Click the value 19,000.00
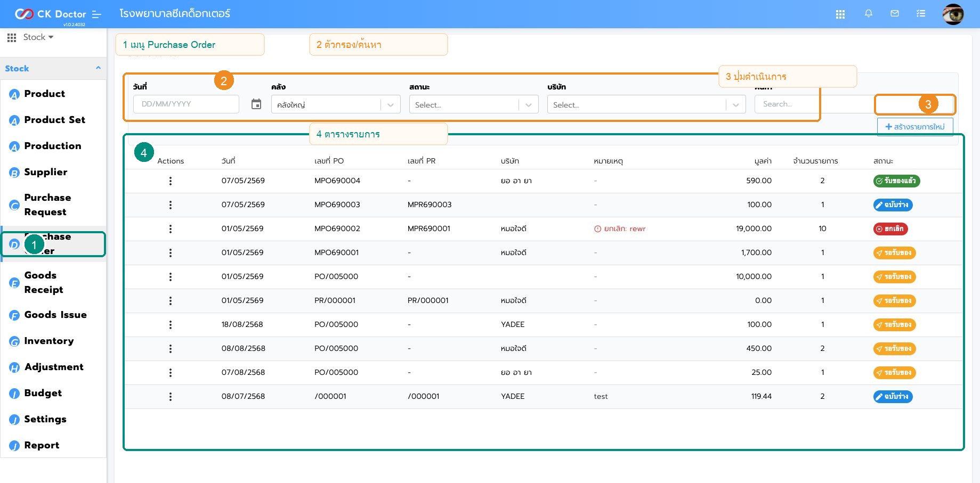 [x=754, y=228]
